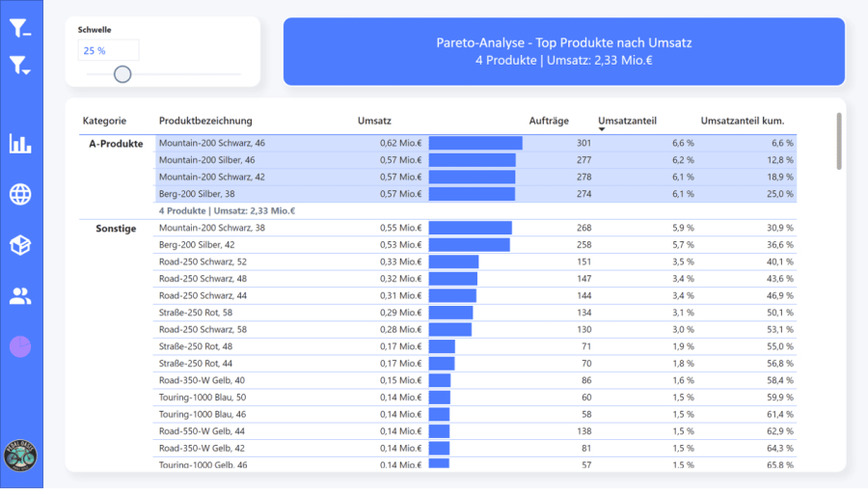Select the purple pie chart page icon
Image resolution: width=868 pixels, height=495 pixels.
tap(20, 345)
